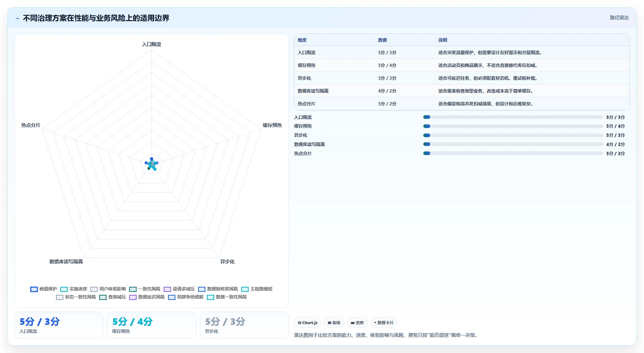Click description 适合活动页和商品展示 in table

coord(488,65)
